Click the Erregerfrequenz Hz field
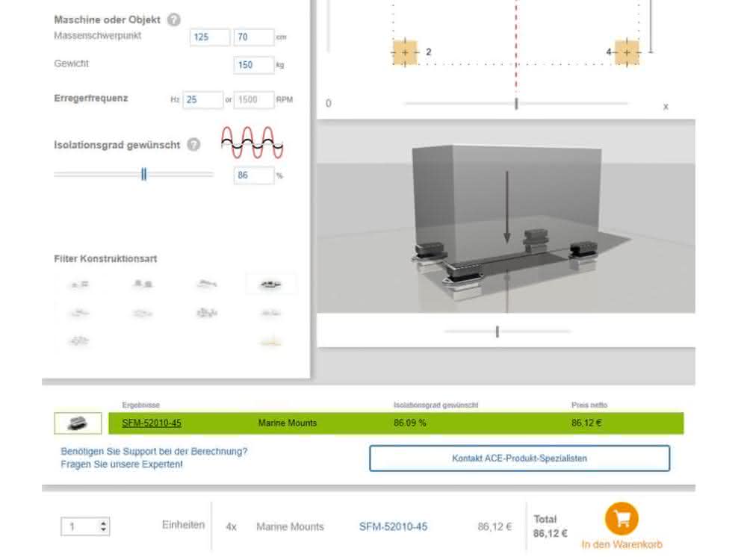Viewport: 747px width, 560px height. point(202,99)
